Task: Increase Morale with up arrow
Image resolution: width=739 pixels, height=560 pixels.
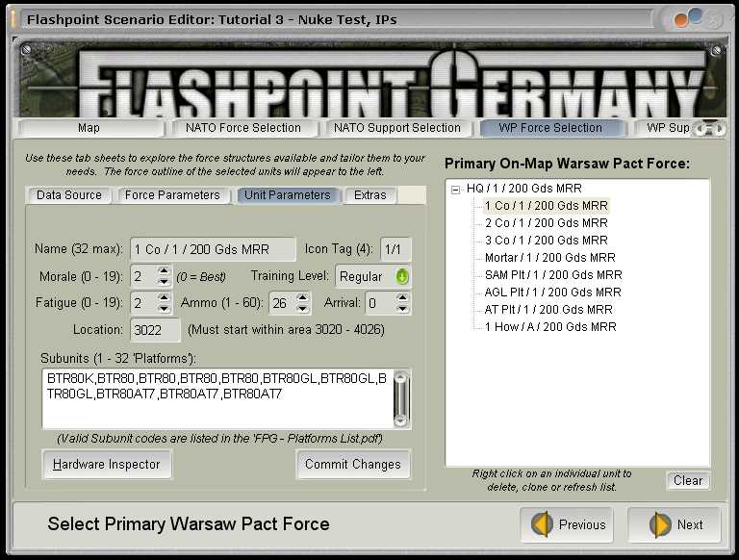Action: pos(163,271)
